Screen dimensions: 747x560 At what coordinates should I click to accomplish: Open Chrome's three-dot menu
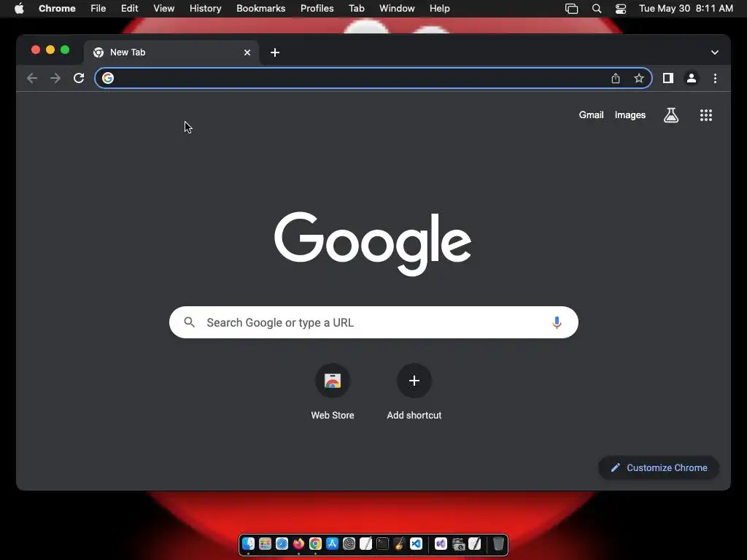click(715, 78)
